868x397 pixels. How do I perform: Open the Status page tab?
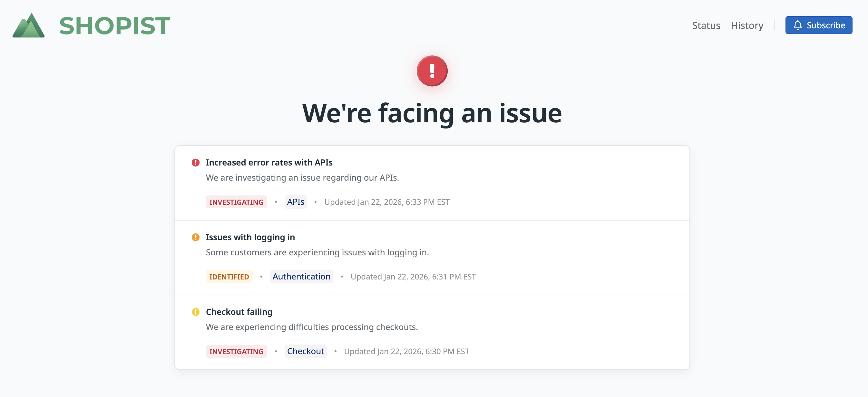click(x=706, y=25)
